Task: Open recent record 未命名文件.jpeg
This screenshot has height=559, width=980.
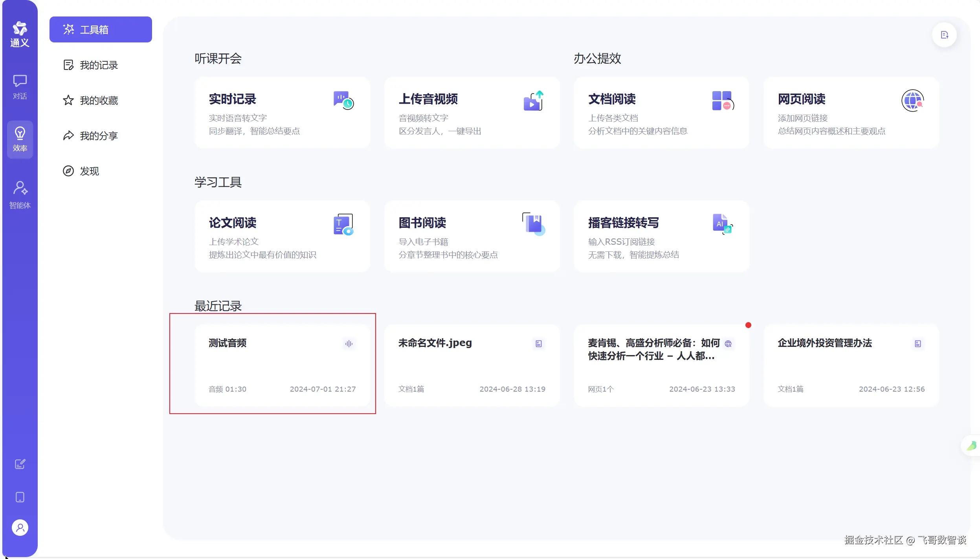Action: click(x=472, y=365)
